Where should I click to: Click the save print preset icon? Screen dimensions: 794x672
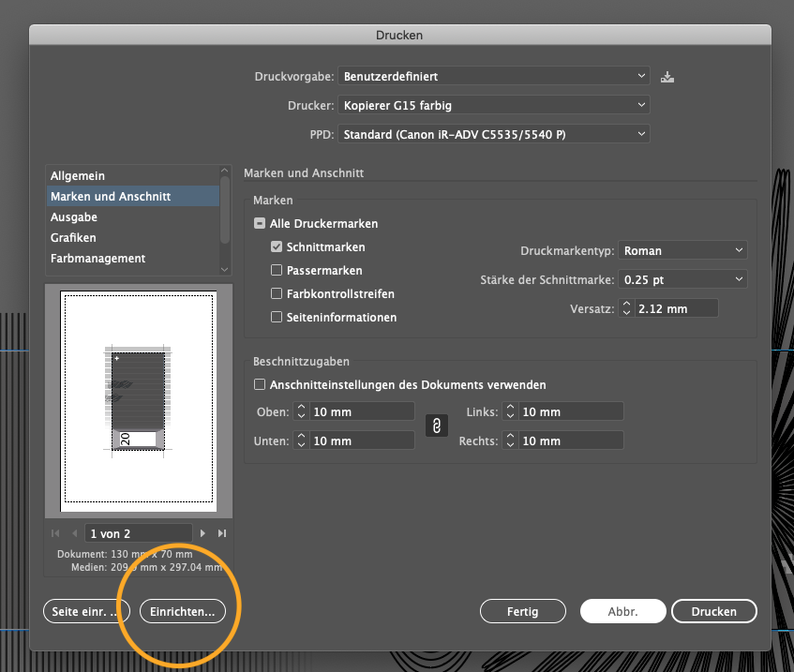click(667, 77)
